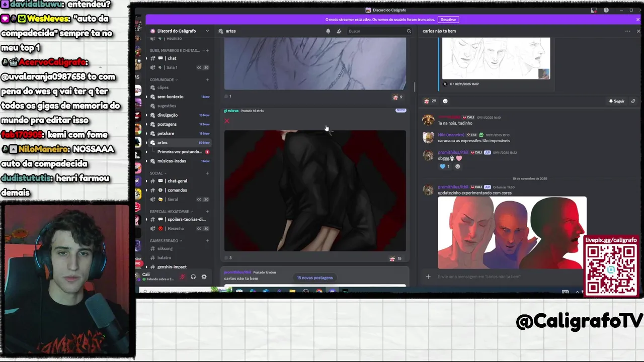This screenshot has height=362, width=644.
Task: Open the carlos não ta bem post
Action: (315, 278)
